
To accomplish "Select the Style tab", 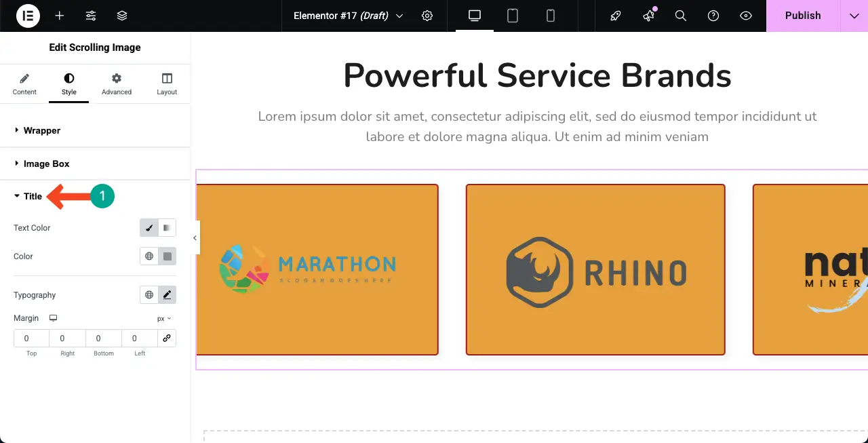I will coord(69,84).
